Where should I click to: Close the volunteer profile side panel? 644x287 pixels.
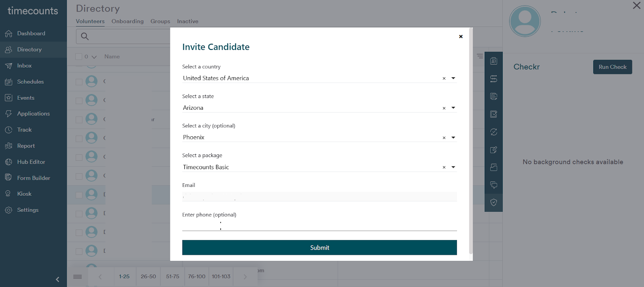[636, 6]
